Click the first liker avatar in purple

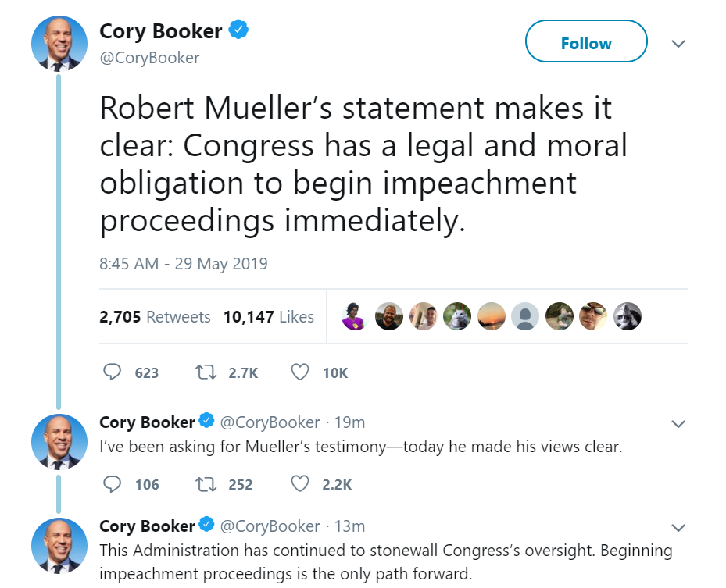click(355, 316)
